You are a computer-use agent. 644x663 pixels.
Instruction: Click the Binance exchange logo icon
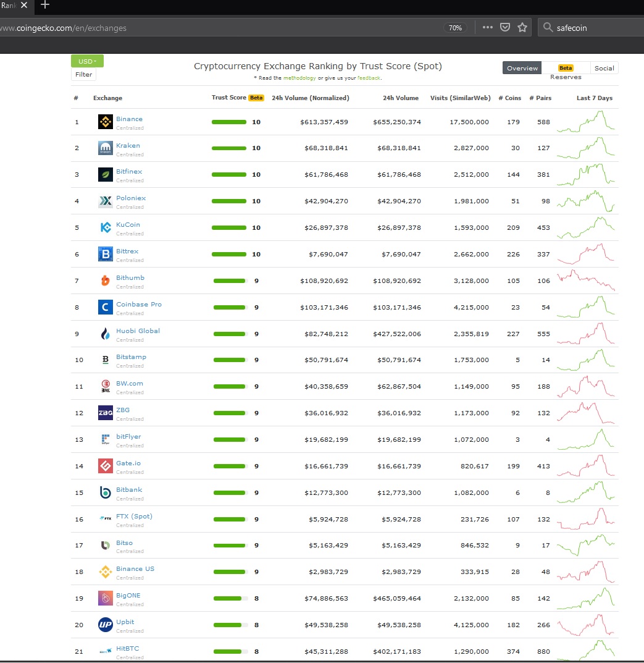(x=105, y=122)
